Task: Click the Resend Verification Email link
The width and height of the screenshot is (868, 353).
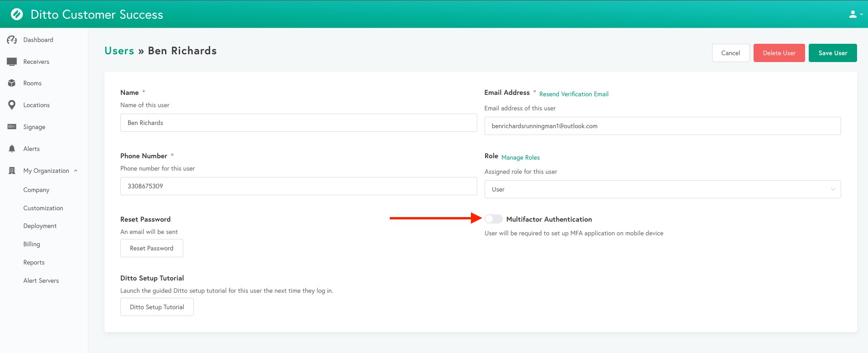Action: 574,94
